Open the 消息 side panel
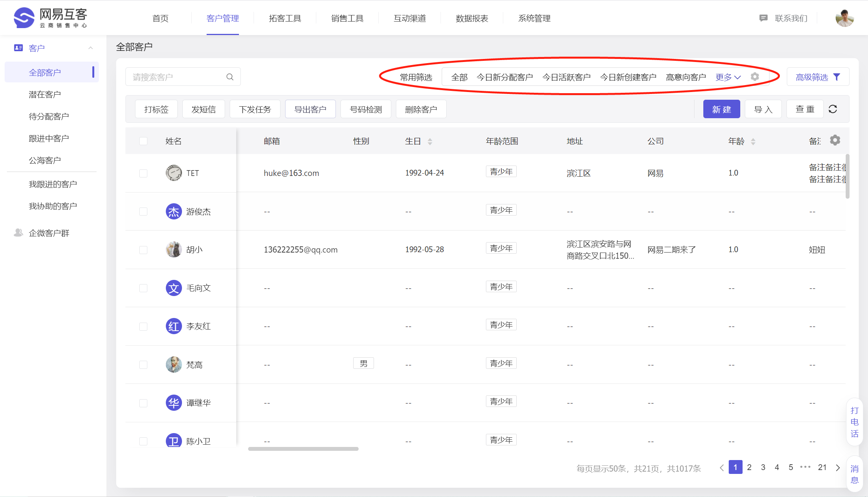 [855, 474]
